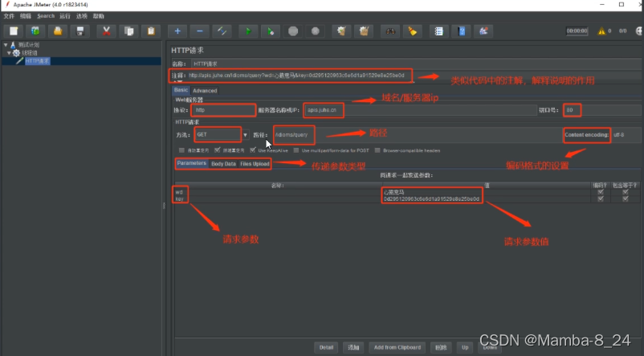Screen dimensions: 644x356
Task: Click the Clear results broom icon
Action: pyautogui.click(x=341, y=31)
